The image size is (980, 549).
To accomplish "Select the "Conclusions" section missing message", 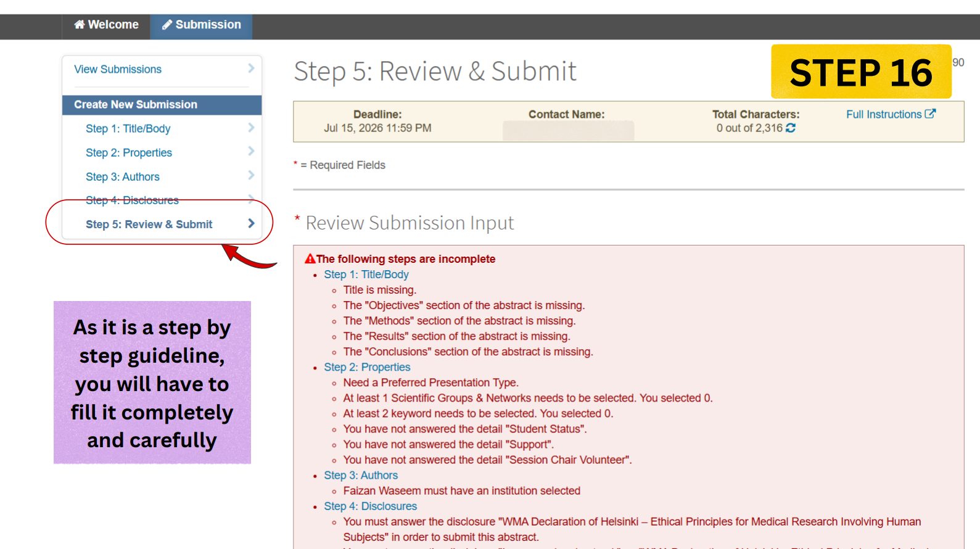I will click(468, 352).
